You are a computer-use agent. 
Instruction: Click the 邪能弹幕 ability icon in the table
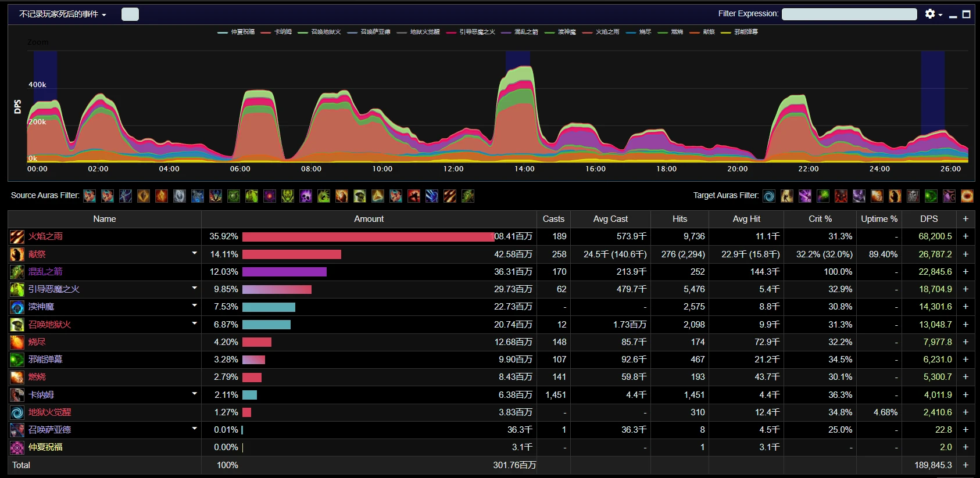(17, 360)
